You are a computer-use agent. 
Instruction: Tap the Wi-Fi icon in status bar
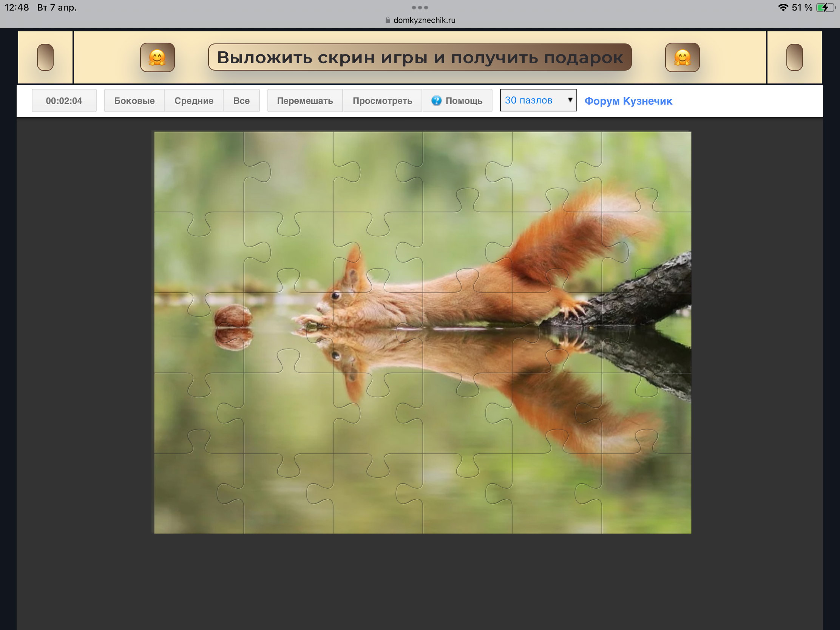(x=783, y=8)
